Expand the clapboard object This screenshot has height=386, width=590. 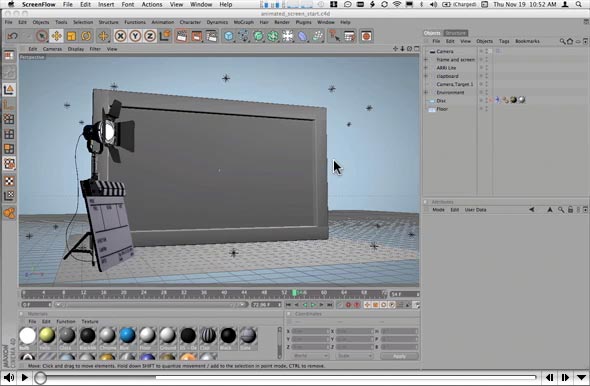click(426, 76)
